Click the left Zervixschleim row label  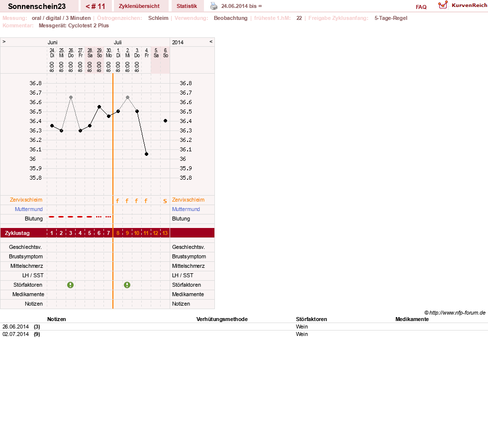pyautogui.click(x=26, y=200)
